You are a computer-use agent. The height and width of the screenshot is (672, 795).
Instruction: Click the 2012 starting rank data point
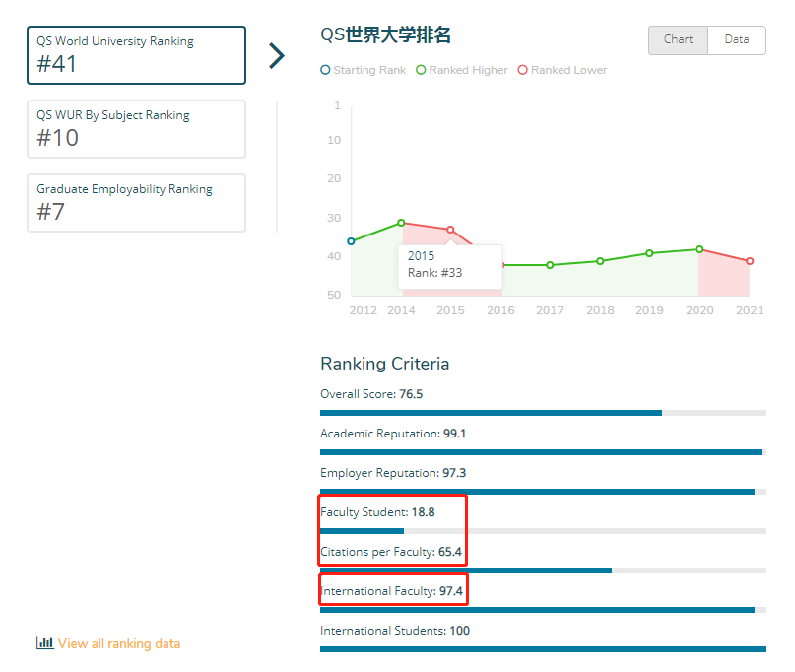[x=351, y=241]
